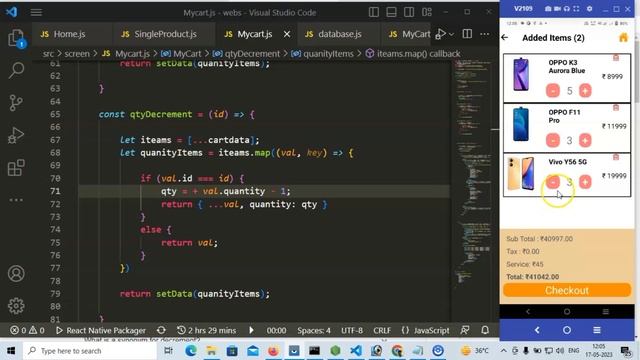Click the 2 hrs 29 mins timer
Image resolution: width=640 pixels, height=360 pixels.
pyautogui.click(x=207, y=330)
